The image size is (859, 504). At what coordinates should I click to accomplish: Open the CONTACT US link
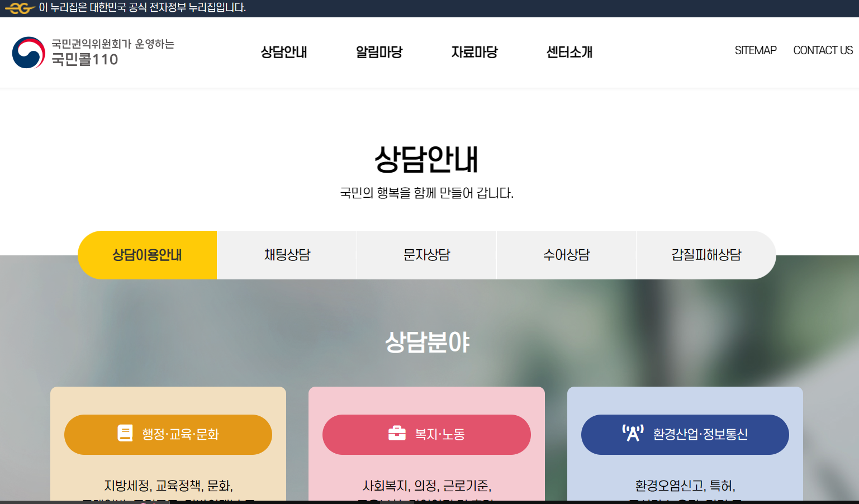pos(823,50)
